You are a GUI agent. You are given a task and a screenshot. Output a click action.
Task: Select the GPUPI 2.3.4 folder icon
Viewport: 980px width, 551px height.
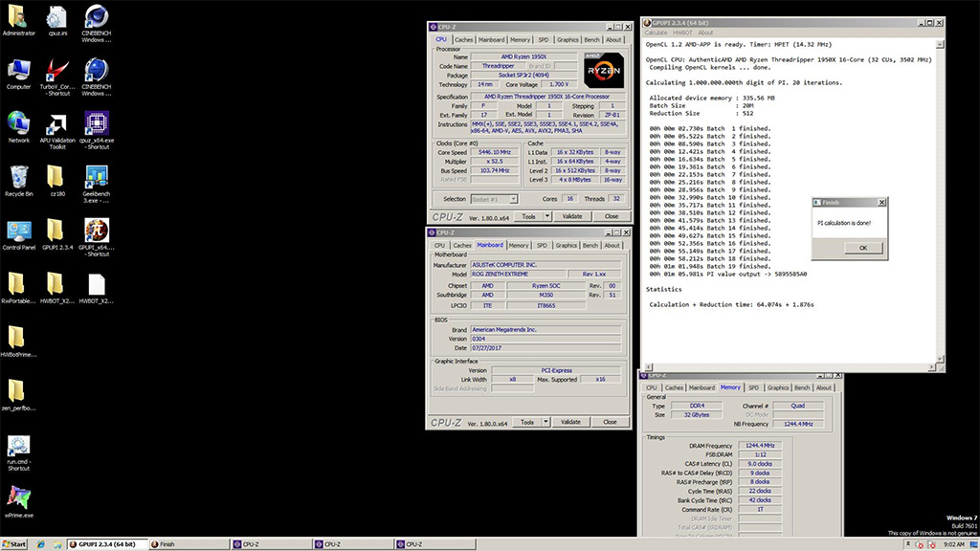tap(57, 235)
